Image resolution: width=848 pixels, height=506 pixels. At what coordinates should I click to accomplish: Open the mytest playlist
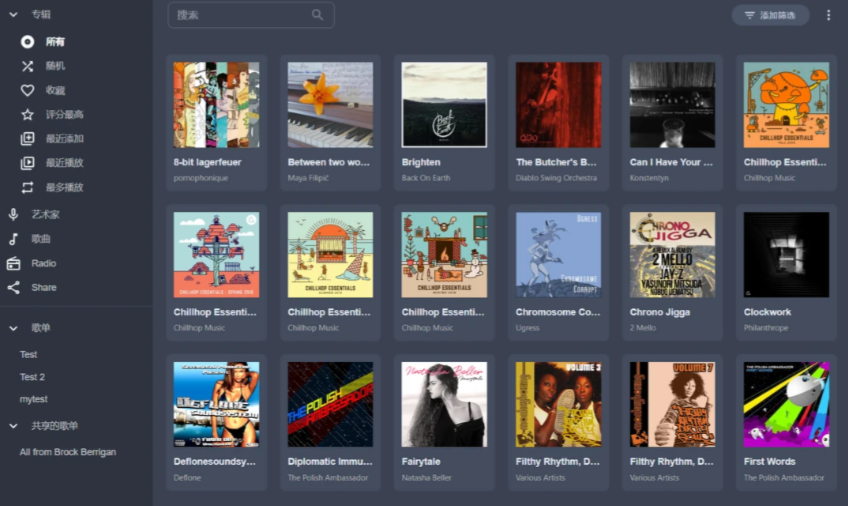point(34,399)
